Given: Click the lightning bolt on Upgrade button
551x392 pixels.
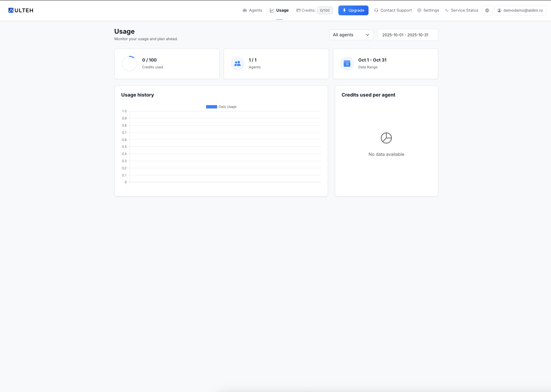Looking at the screenshot, I should tap(344, 10).
